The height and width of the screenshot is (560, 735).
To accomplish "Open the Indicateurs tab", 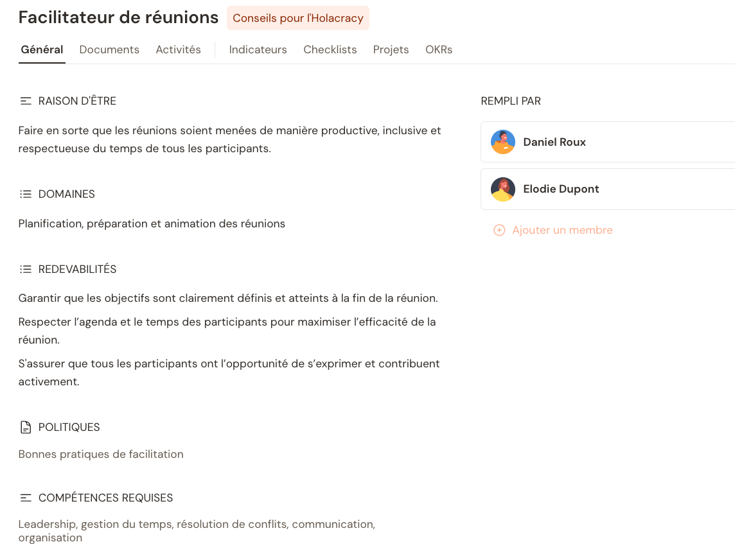I will 258,49.
